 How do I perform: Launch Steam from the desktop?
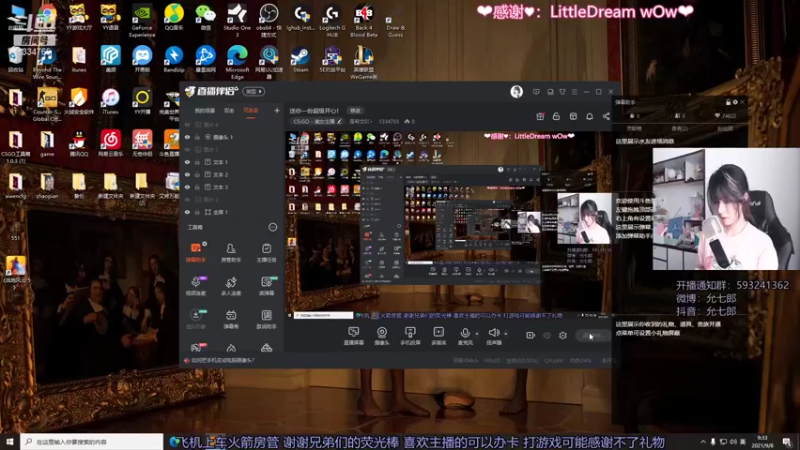click(x=300, y=60)
